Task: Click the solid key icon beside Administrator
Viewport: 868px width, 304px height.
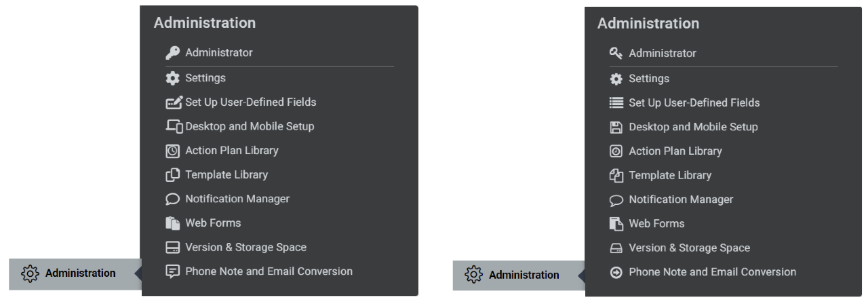Action: click(x=173, y=53)
